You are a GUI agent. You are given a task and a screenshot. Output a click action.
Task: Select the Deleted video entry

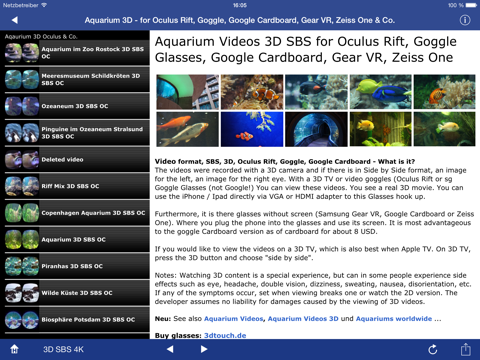coord(77,159)
